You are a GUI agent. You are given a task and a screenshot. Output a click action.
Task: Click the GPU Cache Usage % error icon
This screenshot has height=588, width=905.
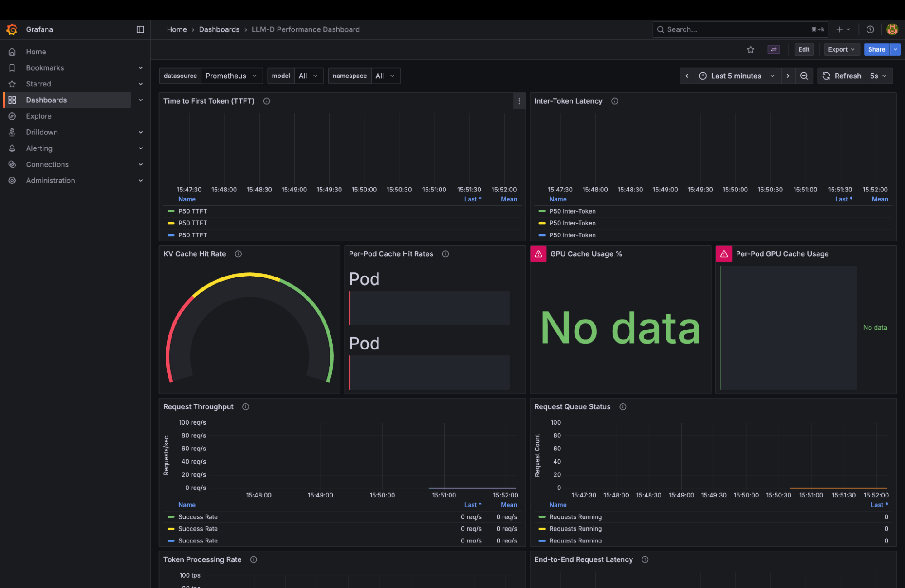click(538, 254)
